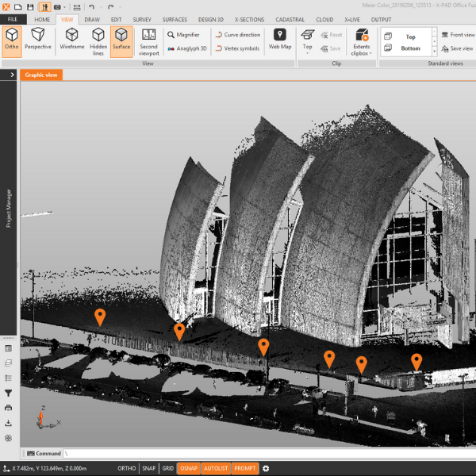The width and height of the screenshot is (476, 476).
Task: Click in the Command input field
Action: point(238,453)
